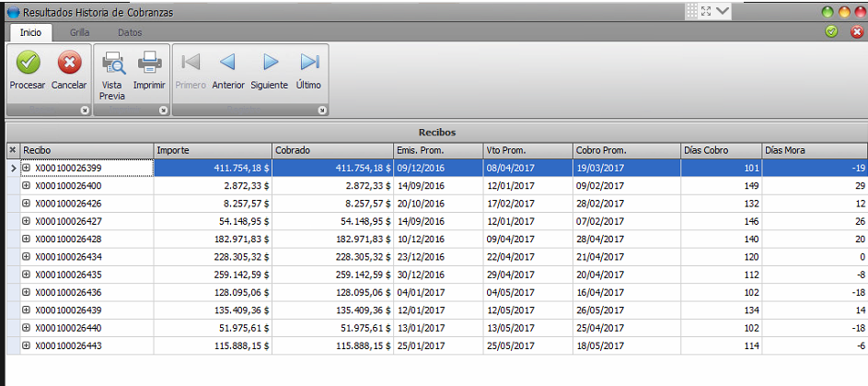Switch to the Grilla tab
The image size is (868, 386).
tap(80, 32)
